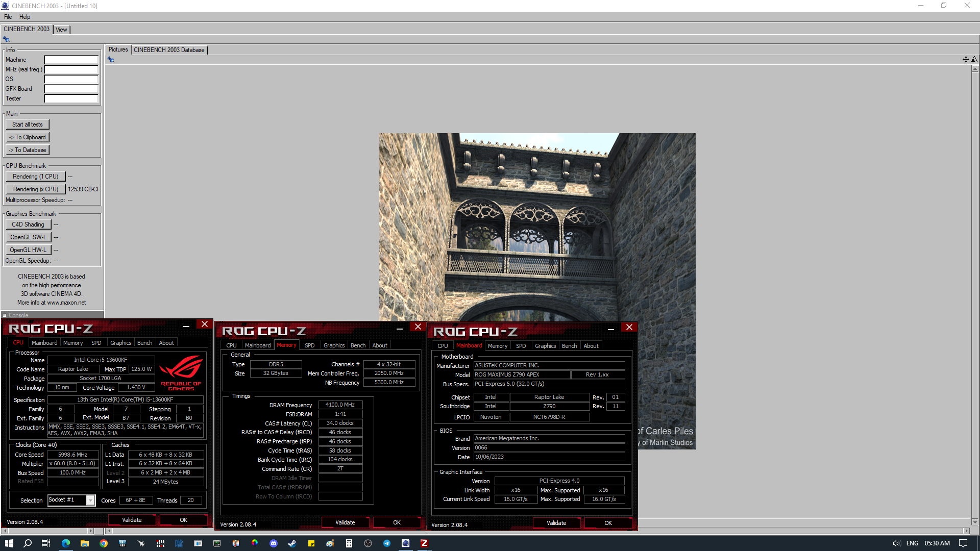Minimize the CPU-Z Mainboard window
The image size is (980, 551).
(611, 329)
